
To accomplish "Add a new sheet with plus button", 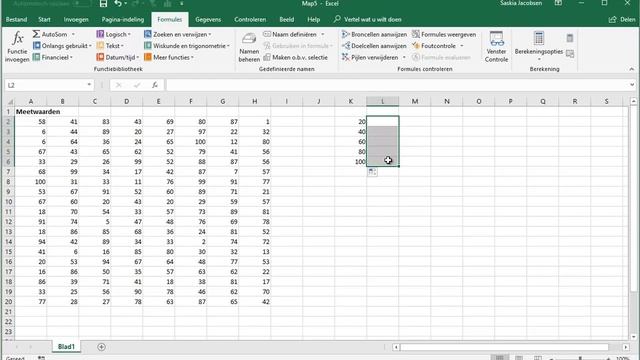I will (x=101, y=347).
